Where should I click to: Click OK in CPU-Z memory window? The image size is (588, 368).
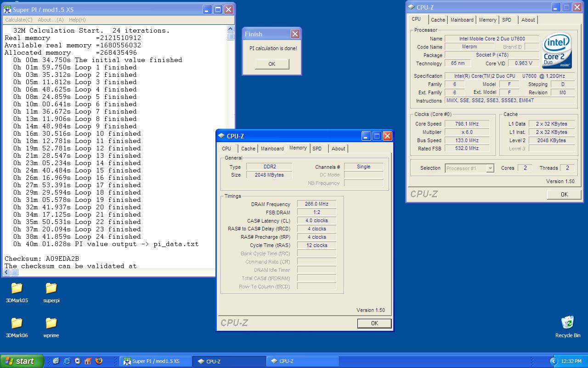click(374, 323)
